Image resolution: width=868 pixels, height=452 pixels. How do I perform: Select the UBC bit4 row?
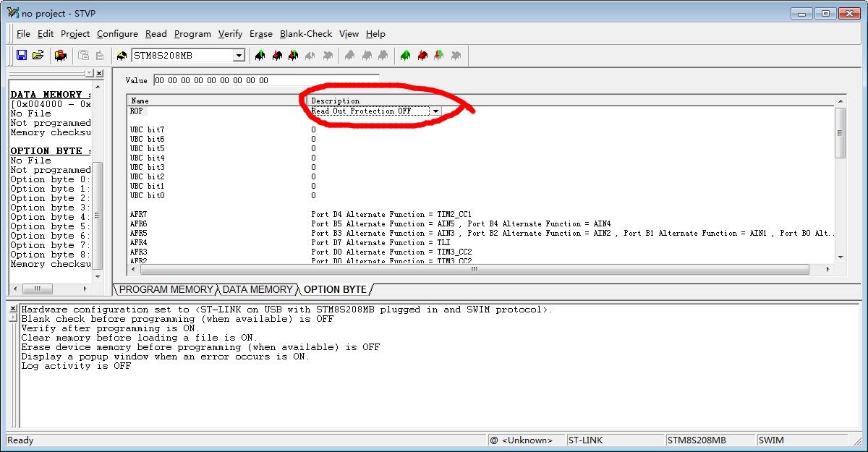pyautogui.click(x=148, y=158)
